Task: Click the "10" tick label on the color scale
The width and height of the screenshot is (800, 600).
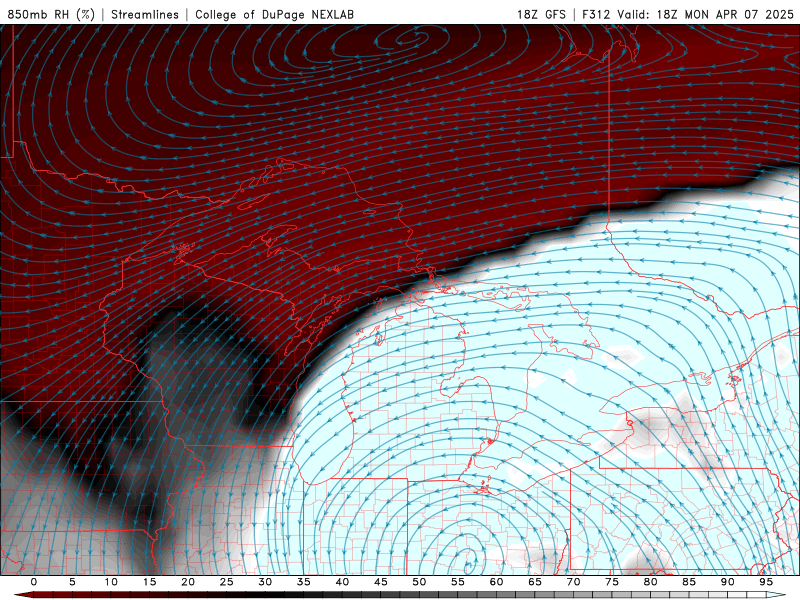Action: (111, 582)
